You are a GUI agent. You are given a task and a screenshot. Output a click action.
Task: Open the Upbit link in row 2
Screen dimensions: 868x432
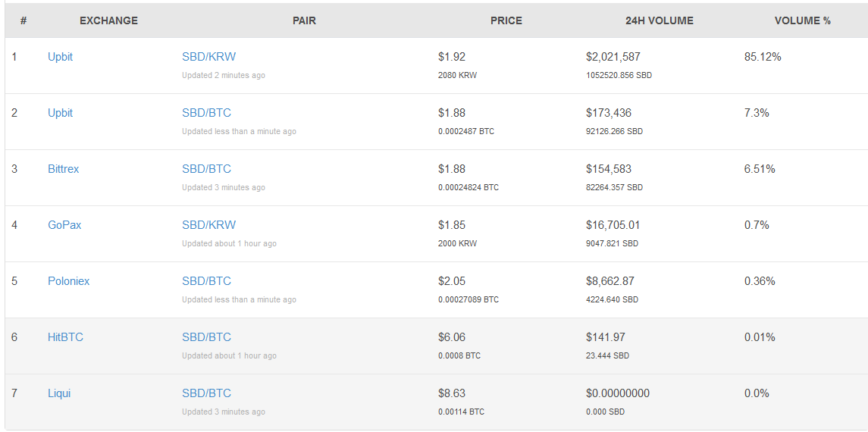(60, 113)
